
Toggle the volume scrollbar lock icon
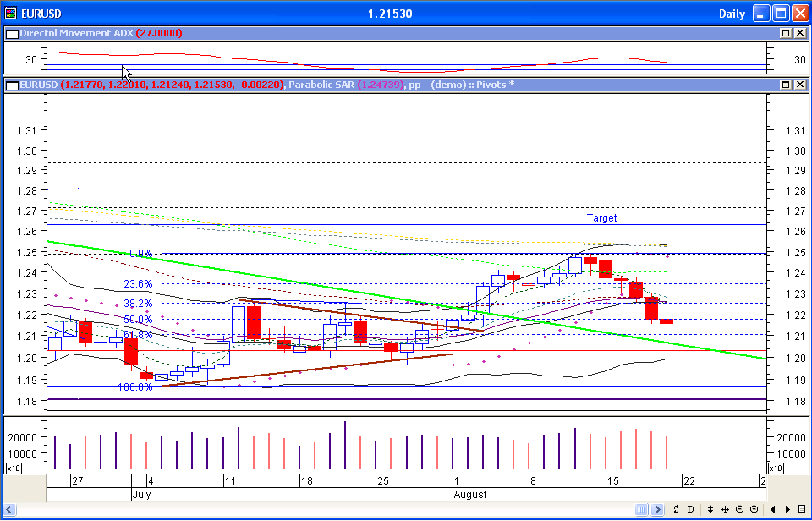pos(641,510)
